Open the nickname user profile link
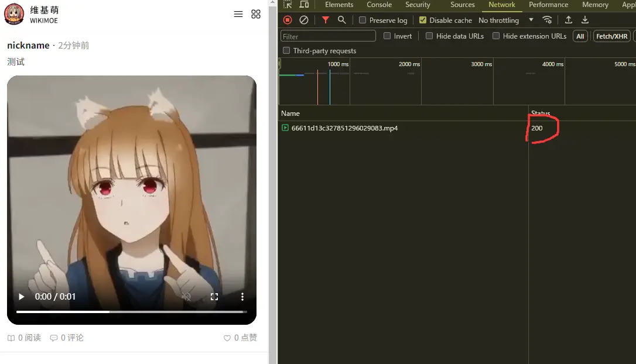This screenshot has width=636, height=364. (28, 45)
